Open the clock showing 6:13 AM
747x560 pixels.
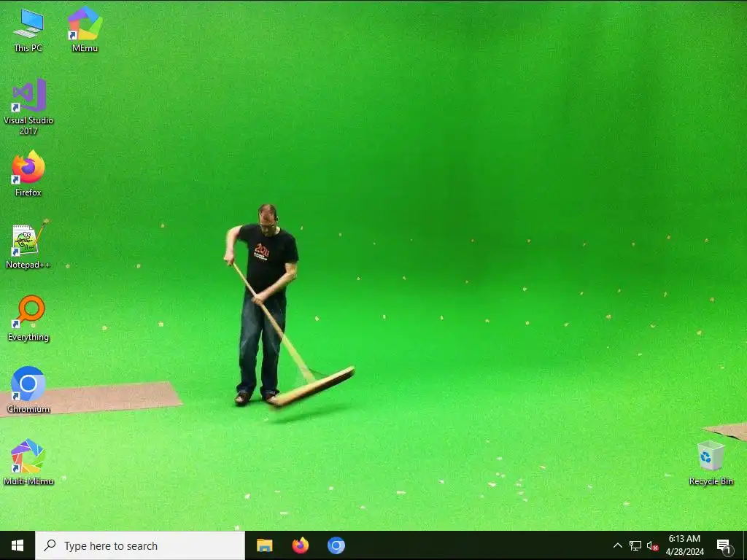click(684, 545)
